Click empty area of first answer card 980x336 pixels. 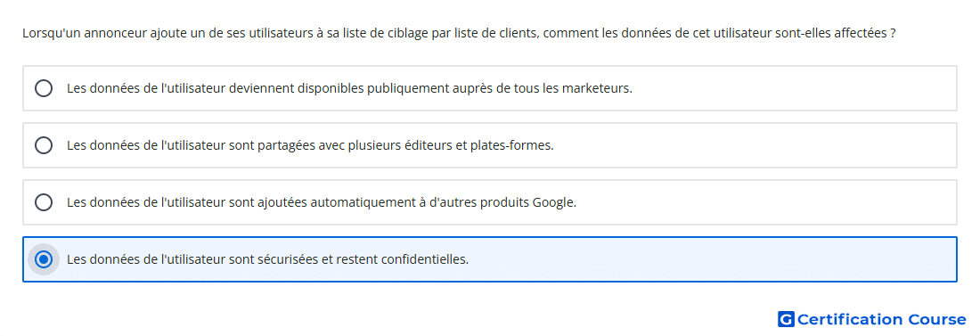pyautogui.click(x=794, y=88)
